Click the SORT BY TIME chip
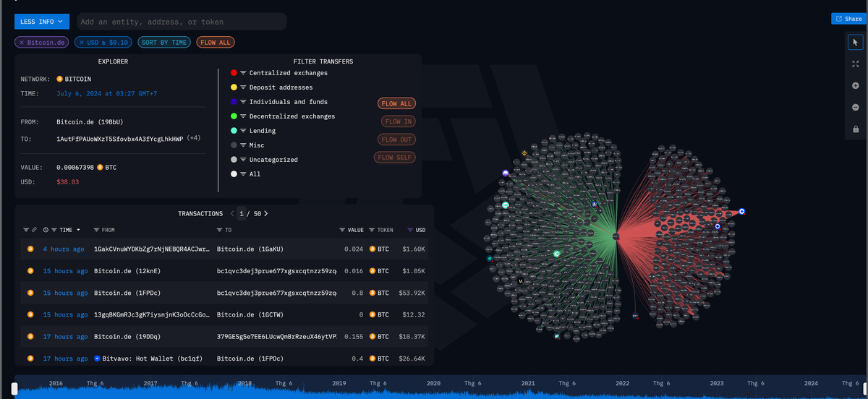This screenshot has height=399, width=868. [164, 43]
